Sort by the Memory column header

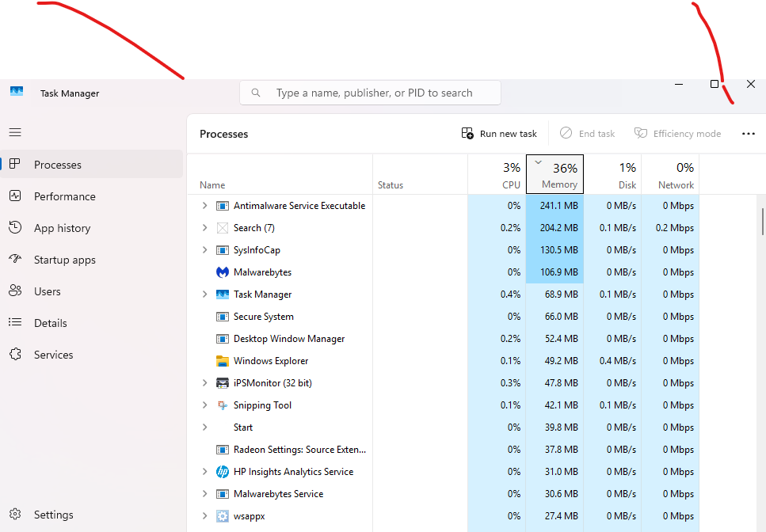coord(555,174)
